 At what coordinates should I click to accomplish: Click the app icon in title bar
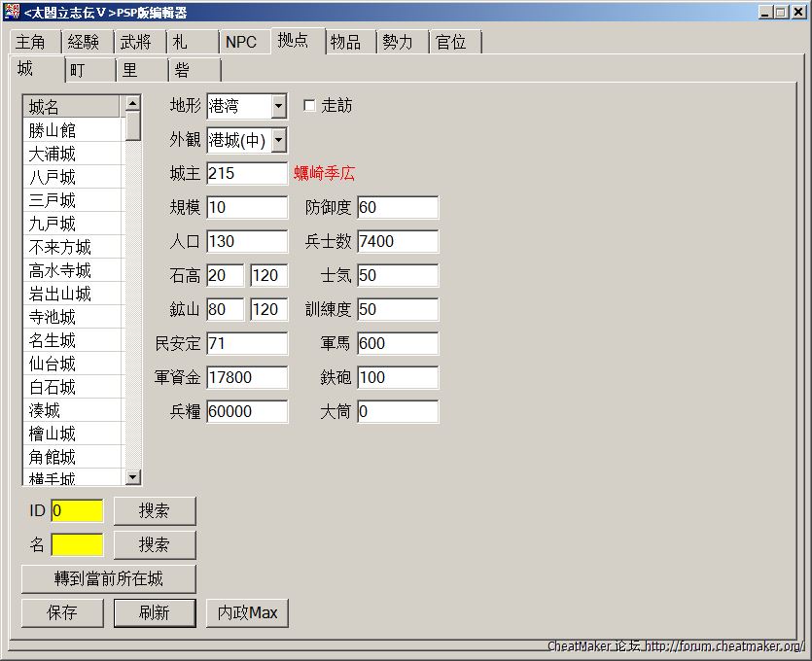(x=12, y=12)
